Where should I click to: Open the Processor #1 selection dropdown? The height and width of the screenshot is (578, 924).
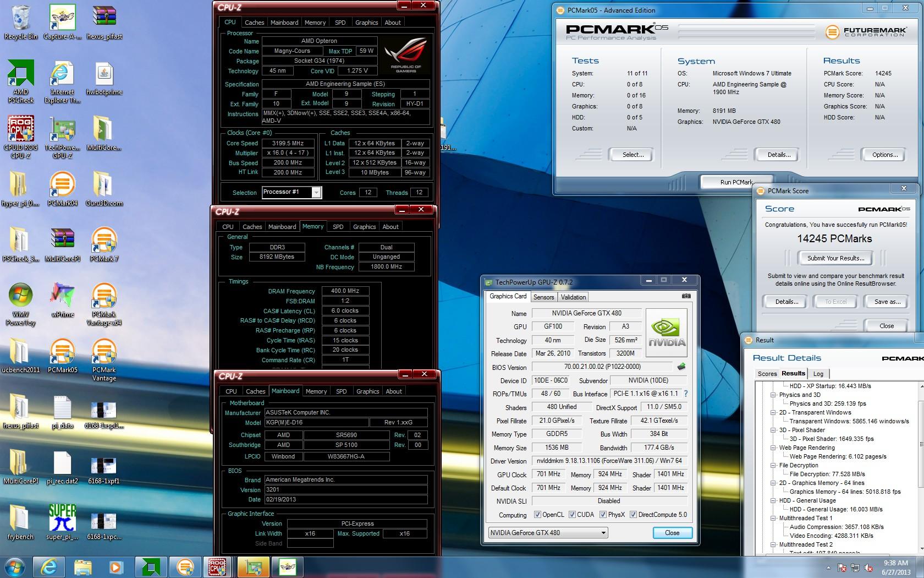click(x=316, y=192)
